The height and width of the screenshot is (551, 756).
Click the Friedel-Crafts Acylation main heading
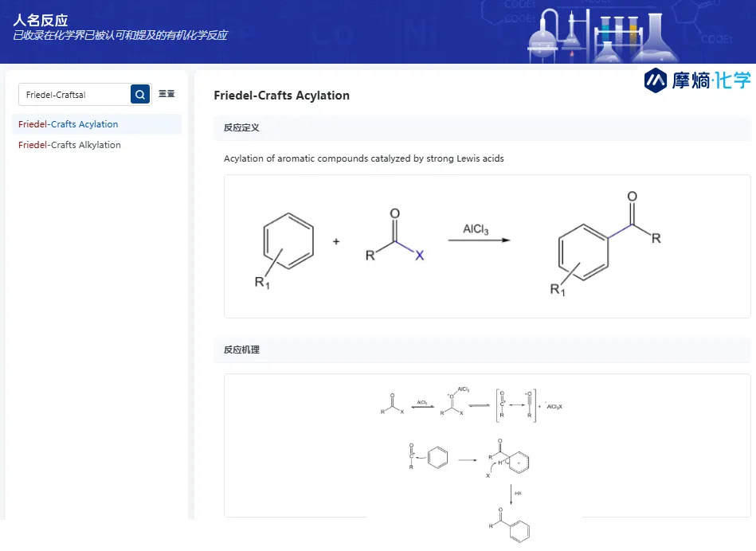pos(281,96)
